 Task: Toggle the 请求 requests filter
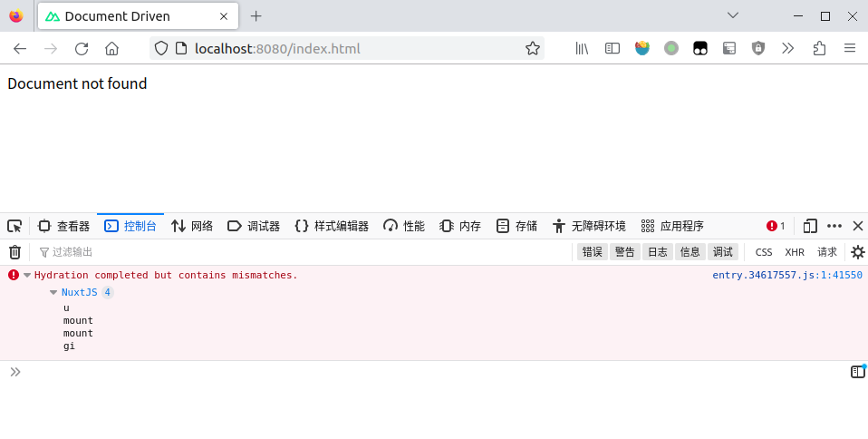pos(827,252)
